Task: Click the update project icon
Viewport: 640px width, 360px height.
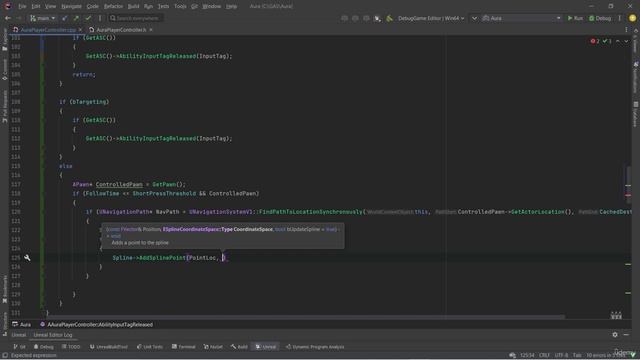Action: 64,18
